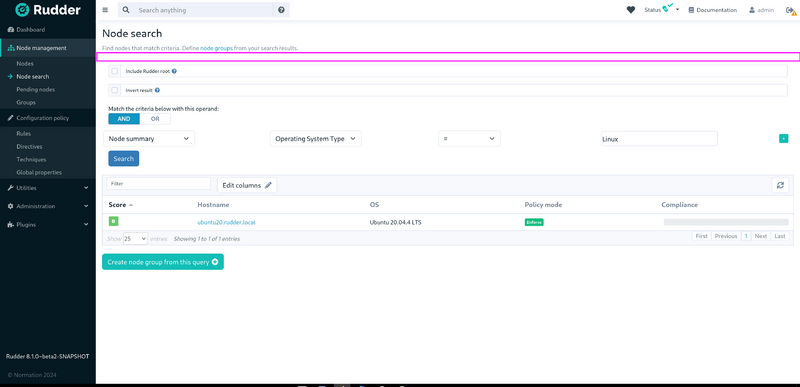The image size is (800, 387).
Task: Open Node search in the sidebar
Action: point(33,76)
